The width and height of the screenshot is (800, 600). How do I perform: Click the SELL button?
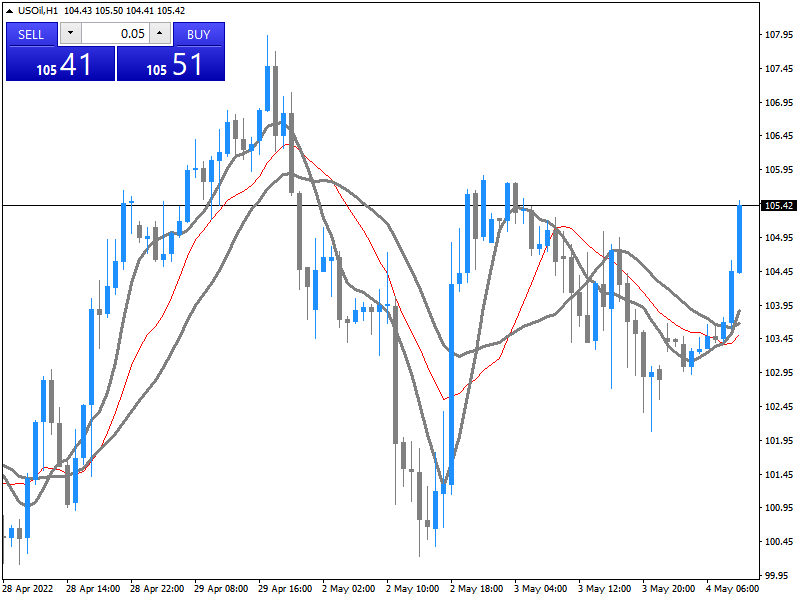[x=32, y=34]
